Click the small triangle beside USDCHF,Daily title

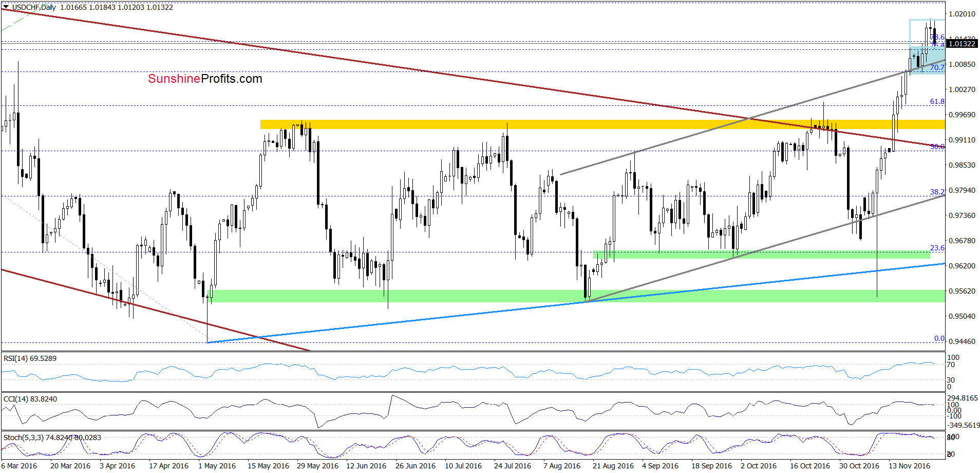[x=6, y=7]
